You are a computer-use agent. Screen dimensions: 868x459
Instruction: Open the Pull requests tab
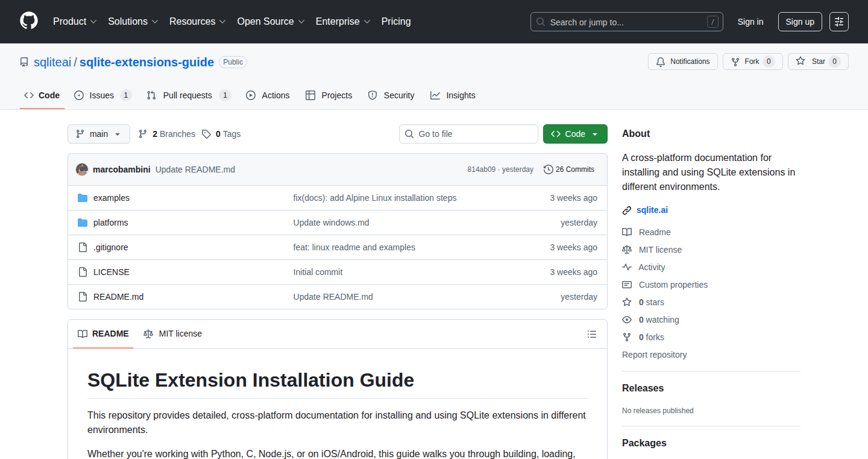coord(189,95)
